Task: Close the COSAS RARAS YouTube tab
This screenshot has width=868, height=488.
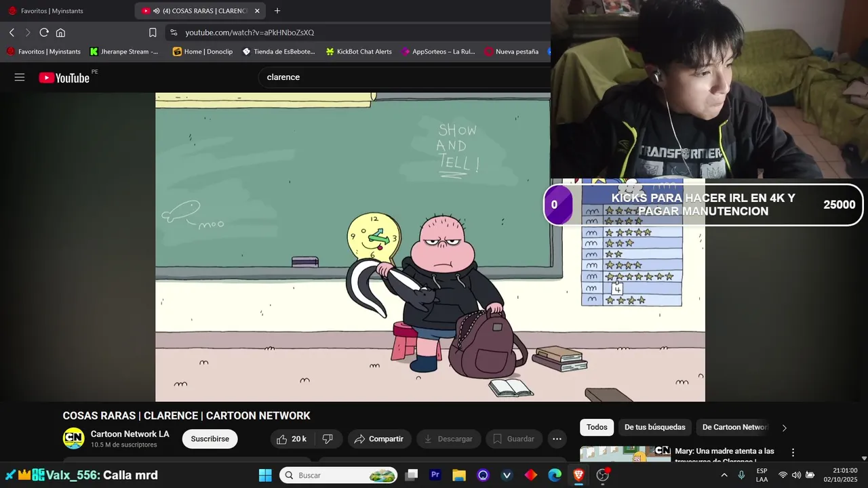Action: 257,11
